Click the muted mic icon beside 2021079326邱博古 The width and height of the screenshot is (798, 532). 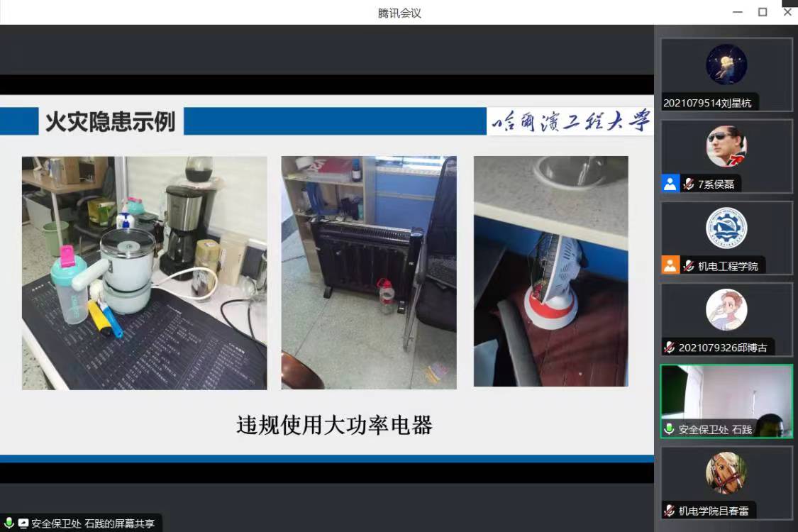click(669, 348)
